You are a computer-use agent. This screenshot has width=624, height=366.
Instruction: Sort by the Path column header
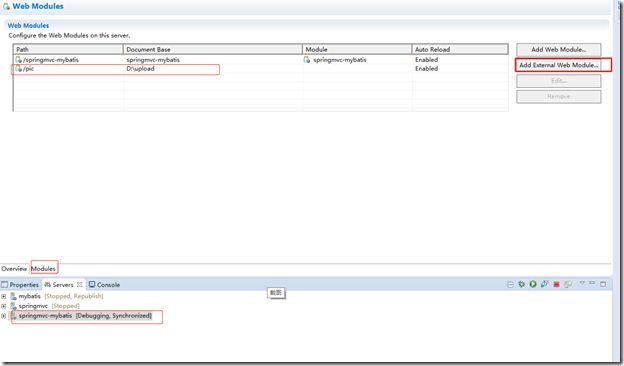click(68, 49)
